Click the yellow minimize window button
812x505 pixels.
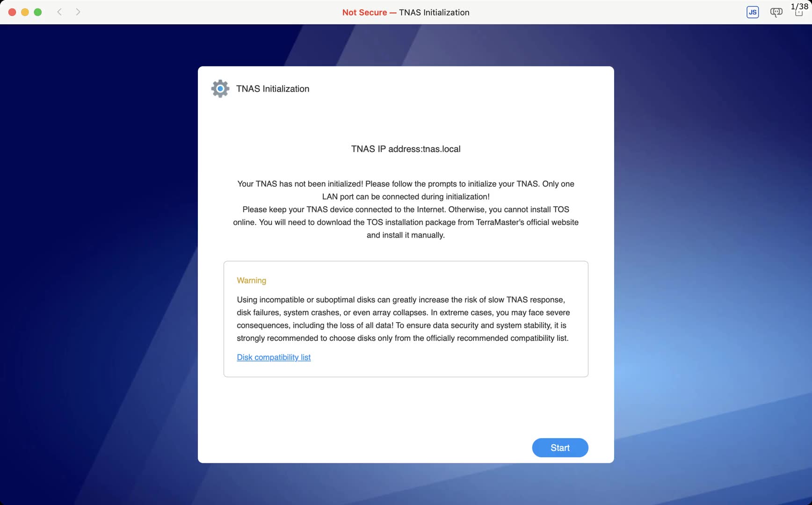25,12
